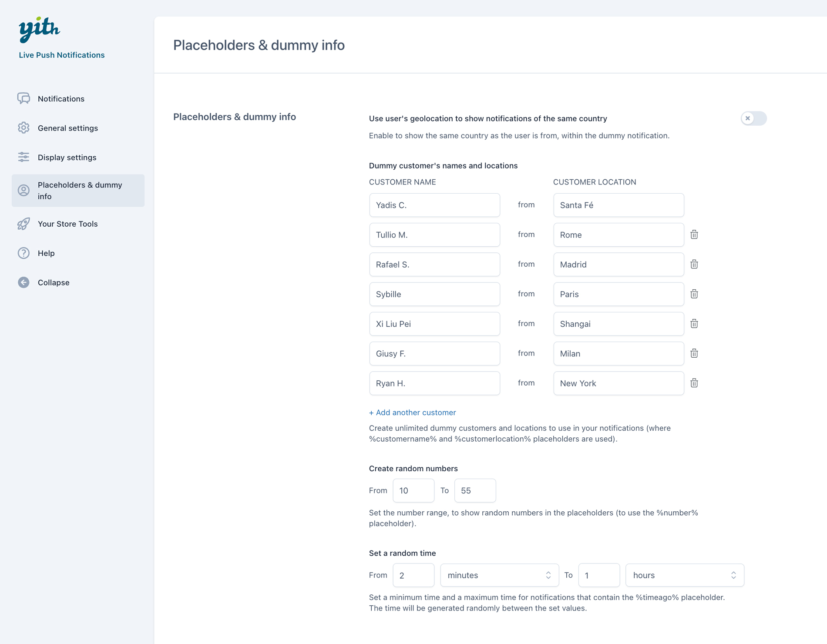
Task: Click the CUSTOMER LOCATION column header
Action: [x=595, y=182]
